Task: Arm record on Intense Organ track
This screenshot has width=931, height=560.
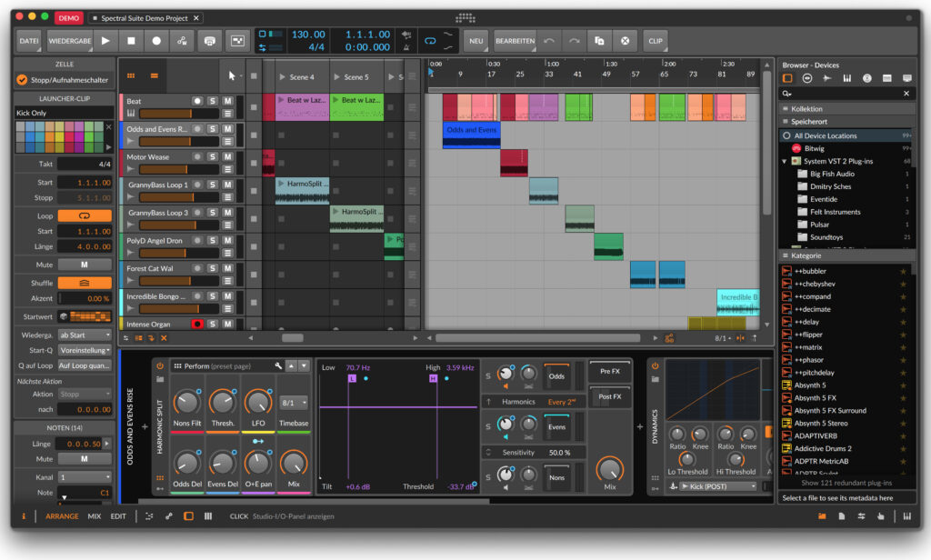Action: [197, 325]
